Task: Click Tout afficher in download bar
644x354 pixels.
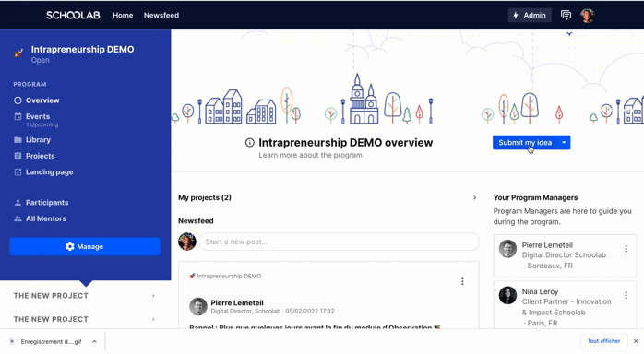Action: pyautogui.click(x=603, y=341)
